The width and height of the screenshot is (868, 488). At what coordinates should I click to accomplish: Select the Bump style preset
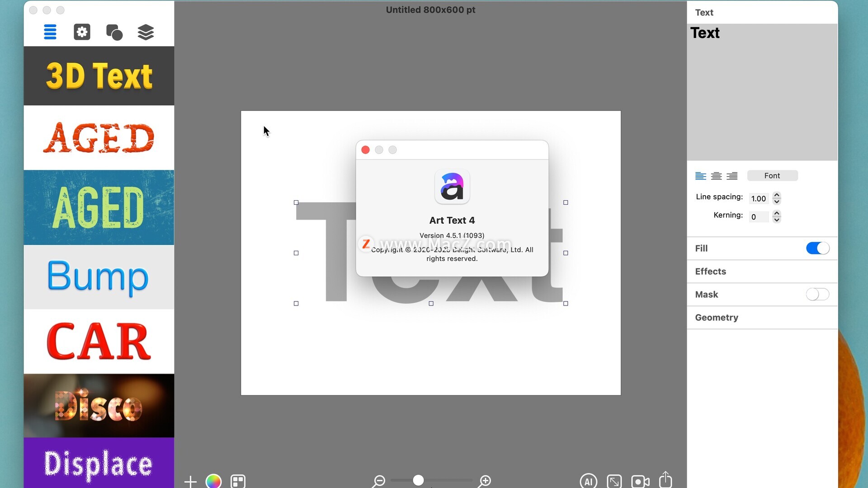[x=99, y=277]
